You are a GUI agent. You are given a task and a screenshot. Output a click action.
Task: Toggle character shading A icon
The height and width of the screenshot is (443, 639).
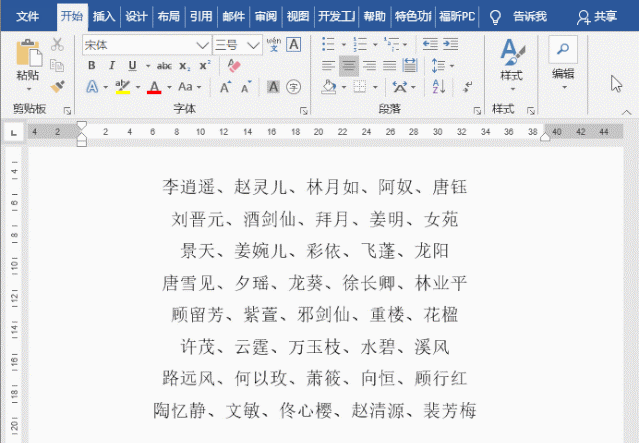tap(273, 87)
